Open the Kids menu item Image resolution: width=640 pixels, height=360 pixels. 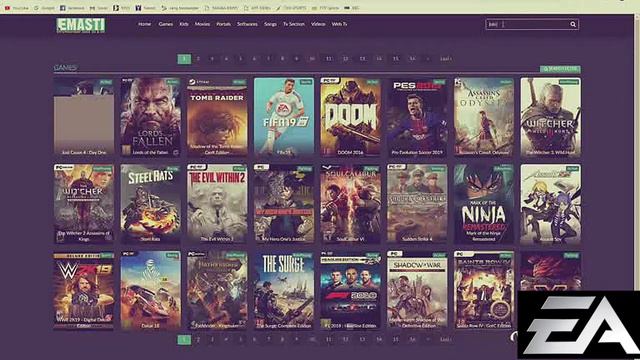coord(184,24)
